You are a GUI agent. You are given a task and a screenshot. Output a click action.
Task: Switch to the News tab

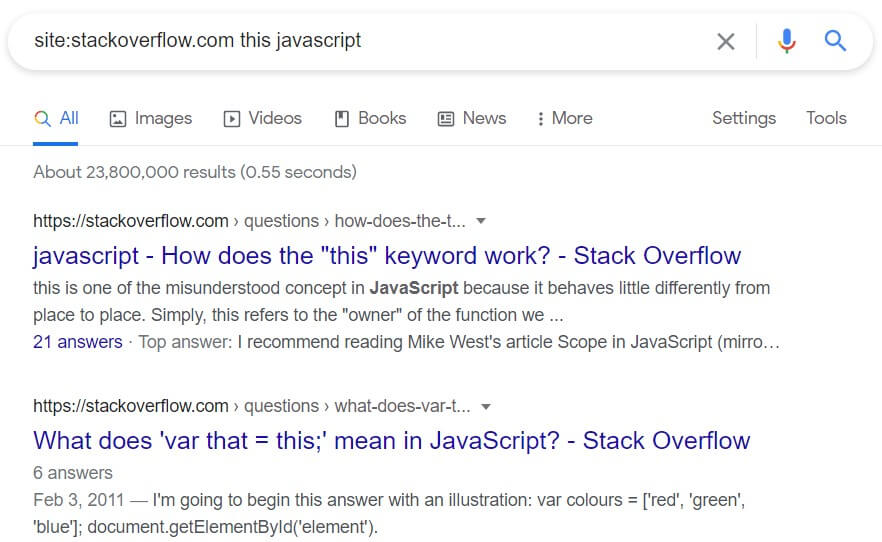(472, 118)
